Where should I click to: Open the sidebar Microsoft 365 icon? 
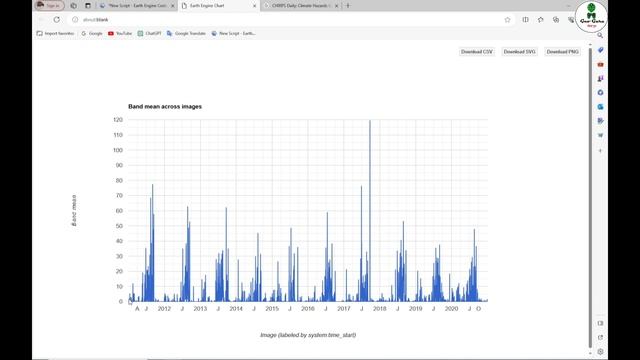(x=600, y=93)
